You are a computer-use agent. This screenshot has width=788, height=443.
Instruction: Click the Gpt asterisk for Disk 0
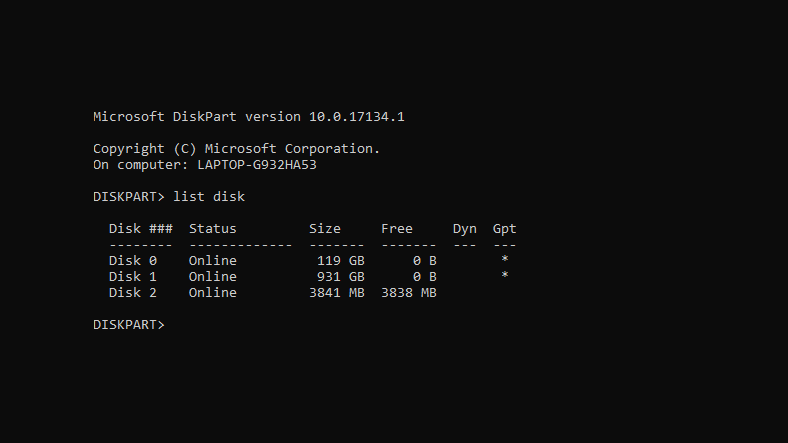click(505, 261)
